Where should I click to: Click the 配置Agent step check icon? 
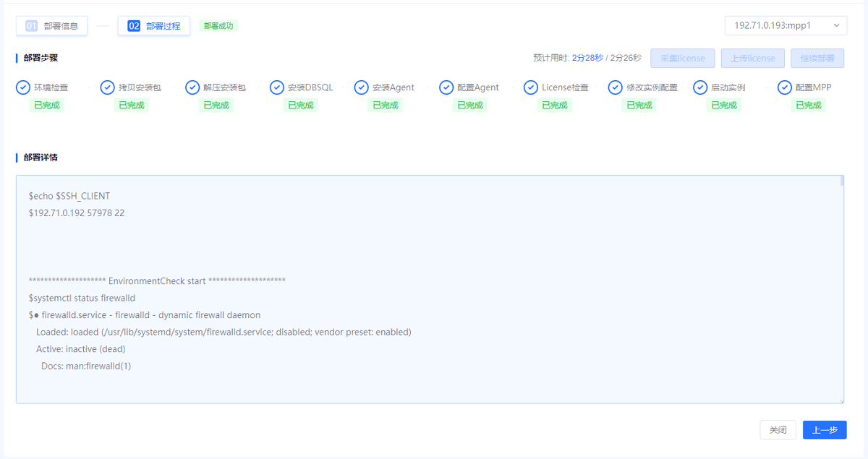click(446, 87)
